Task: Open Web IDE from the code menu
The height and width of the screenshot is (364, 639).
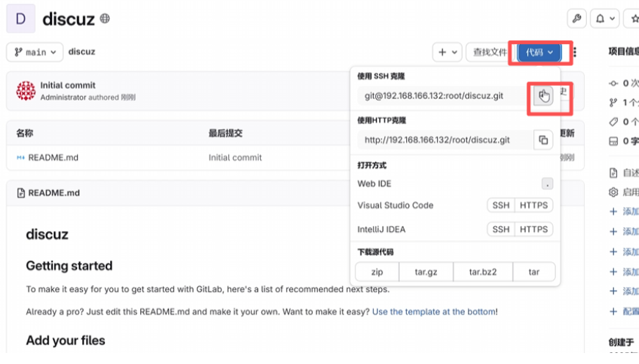Action: point(374,183)
